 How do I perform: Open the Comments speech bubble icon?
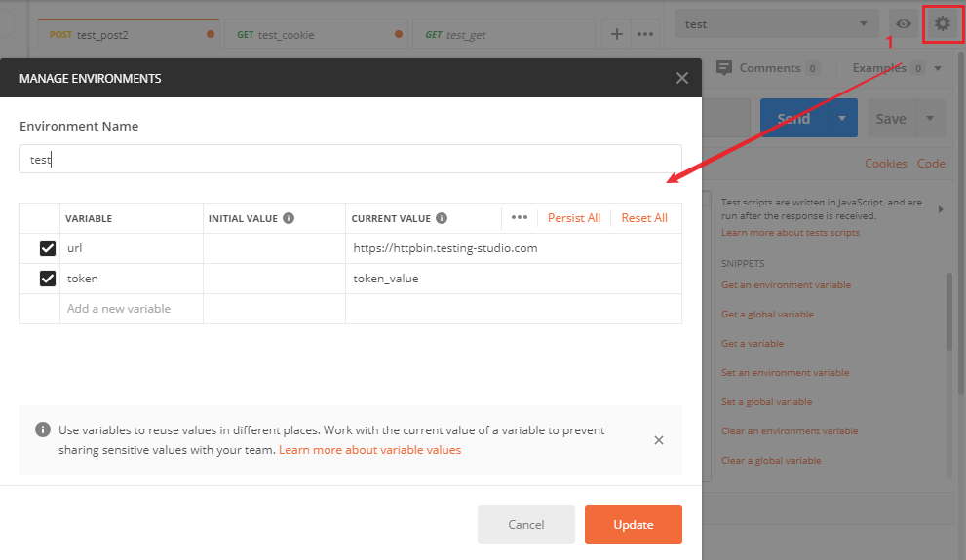[724, 68]
